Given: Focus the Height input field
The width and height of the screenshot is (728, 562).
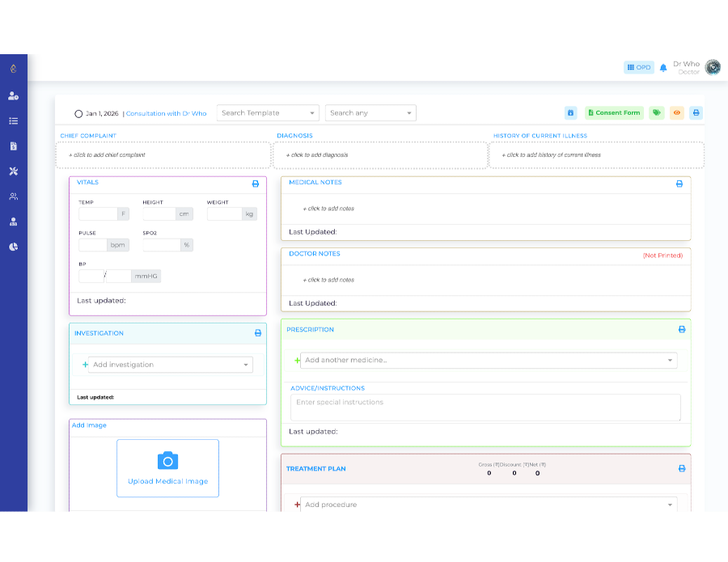Looking at the screenshot, I should click(x=159, y=214).
